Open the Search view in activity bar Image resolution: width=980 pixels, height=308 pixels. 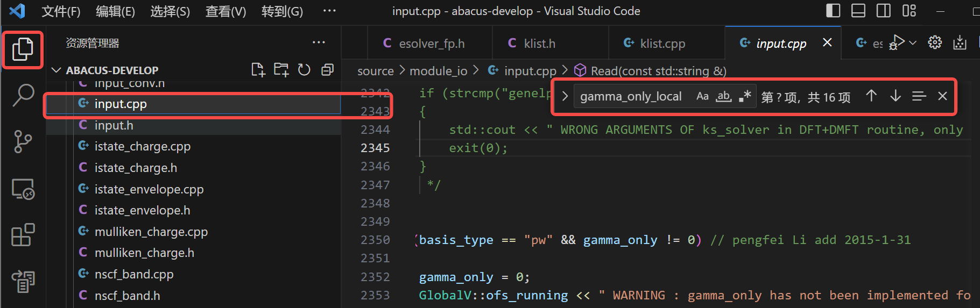tap(23, 96)
